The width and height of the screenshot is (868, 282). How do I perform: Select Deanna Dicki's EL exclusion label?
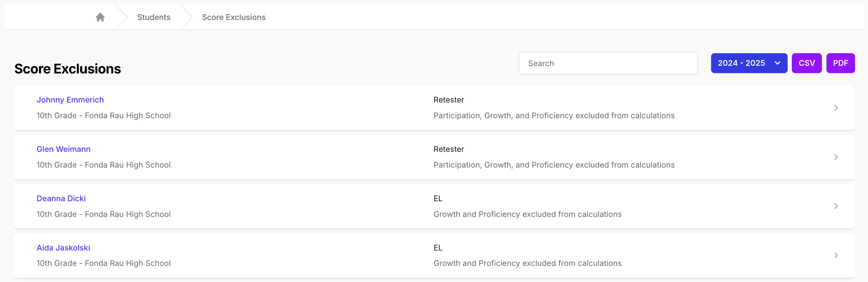438,198
